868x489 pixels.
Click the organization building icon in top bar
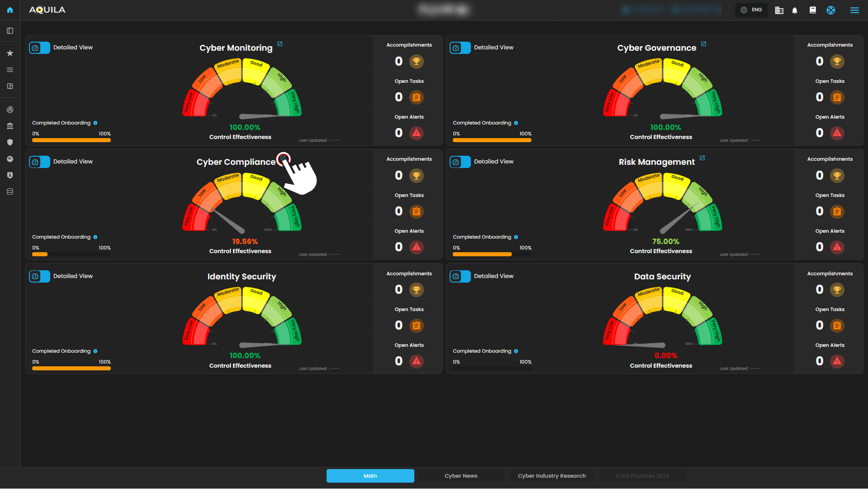pyautogui.click(x=779, y=10)
